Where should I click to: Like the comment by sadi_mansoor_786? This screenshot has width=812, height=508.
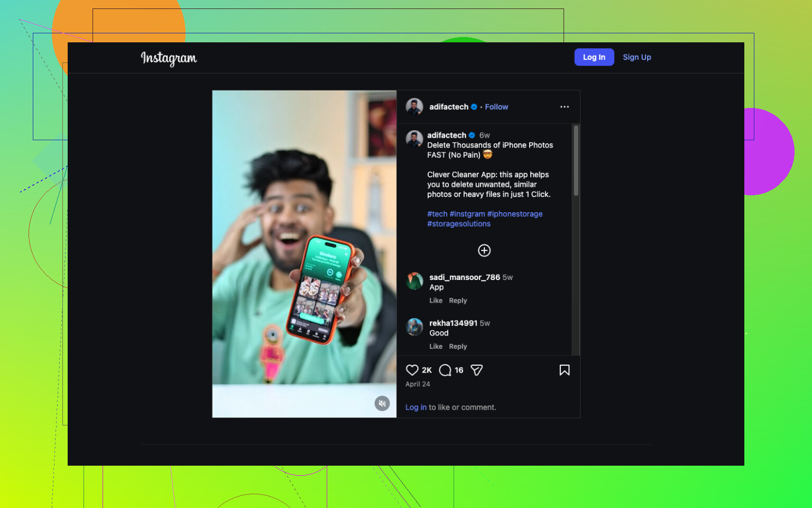[436, 301]
